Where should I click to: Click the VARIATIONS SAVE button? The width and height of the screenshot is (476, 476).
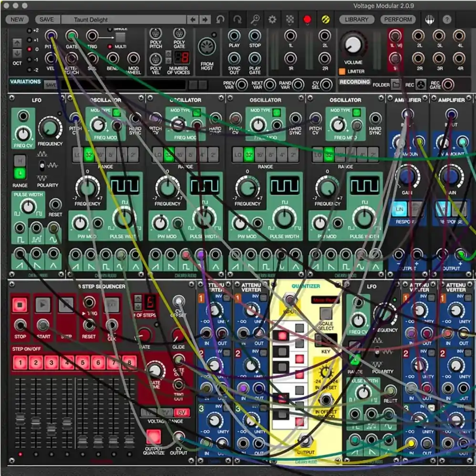[51, 85]
